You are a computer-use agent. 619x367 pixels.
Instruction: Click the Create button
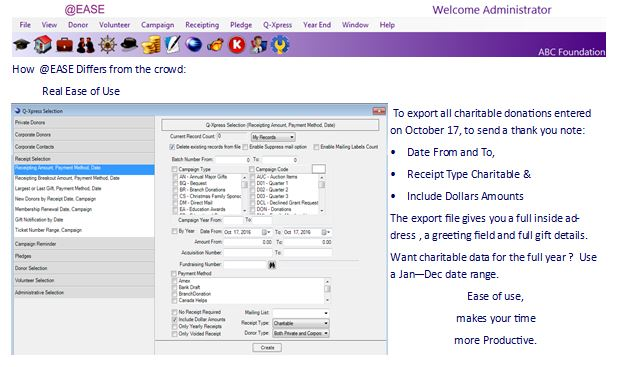tap(267, 348)
